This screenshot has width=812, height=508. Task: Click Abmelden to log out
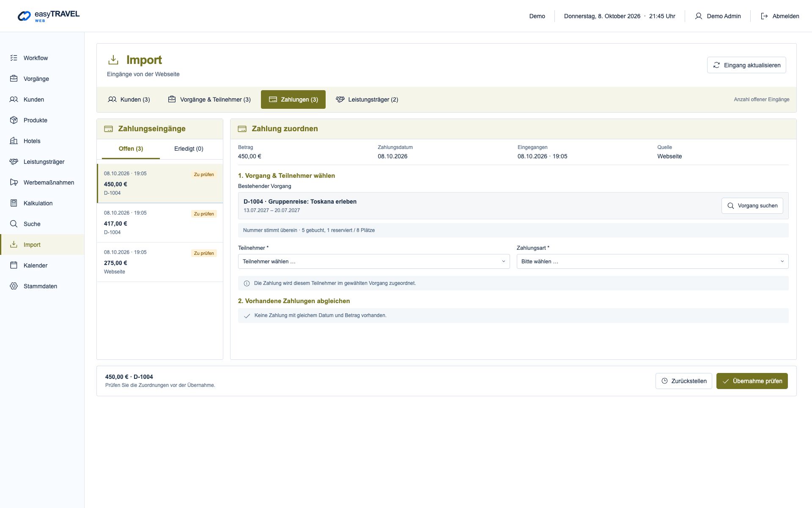point(780,16)
